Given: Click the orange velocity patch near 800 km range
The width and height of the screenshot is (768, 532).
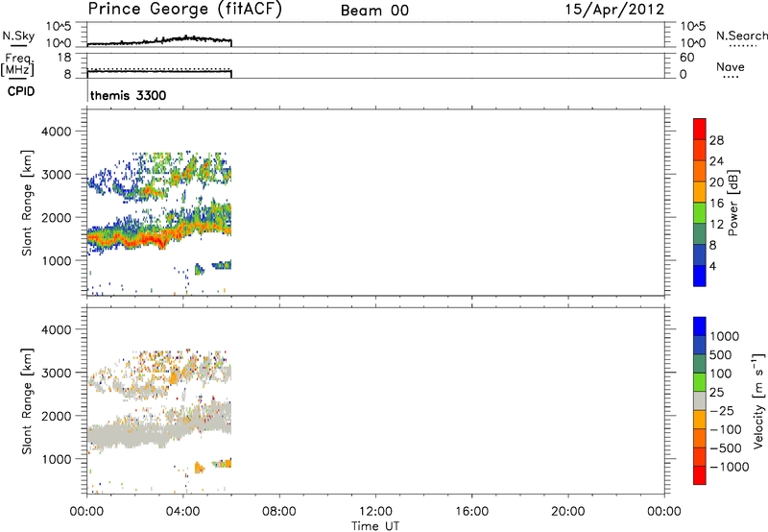Looking at the screenshot, I should (199, 468).
